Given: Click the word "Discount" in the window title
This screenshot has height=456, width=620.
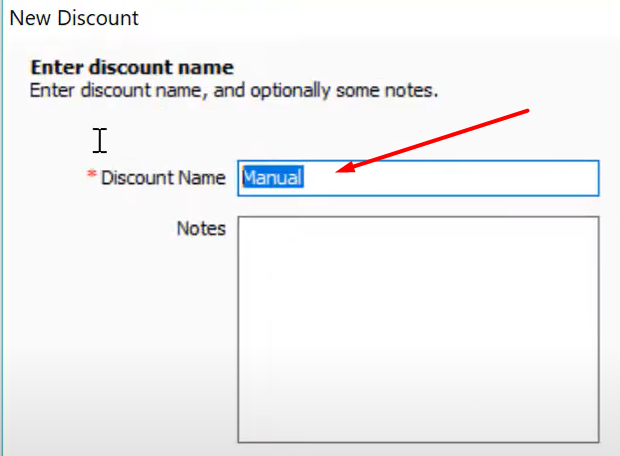Looking at the screenshot, I should [x=98, y=18].
